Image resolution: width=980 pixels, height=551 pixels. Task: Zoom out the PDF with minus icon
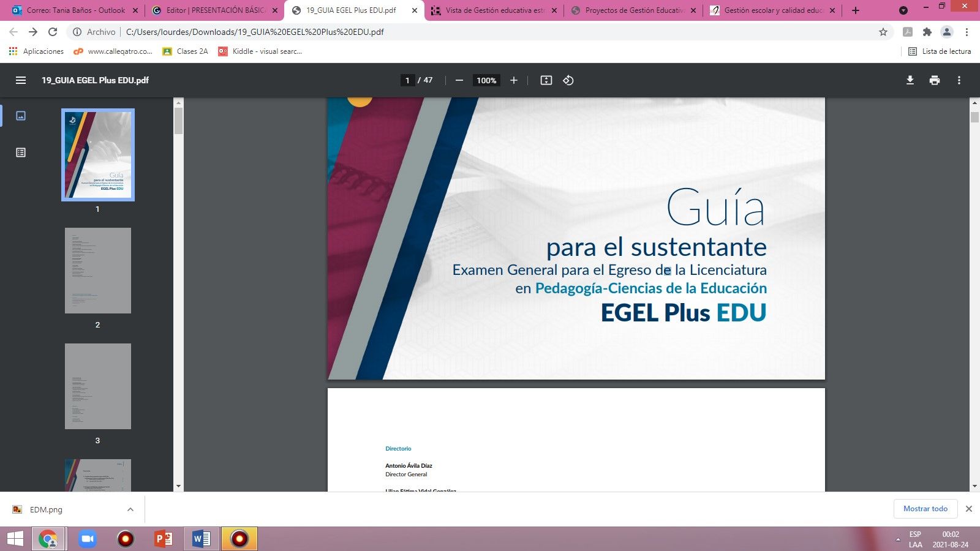[x=459, y=80]
